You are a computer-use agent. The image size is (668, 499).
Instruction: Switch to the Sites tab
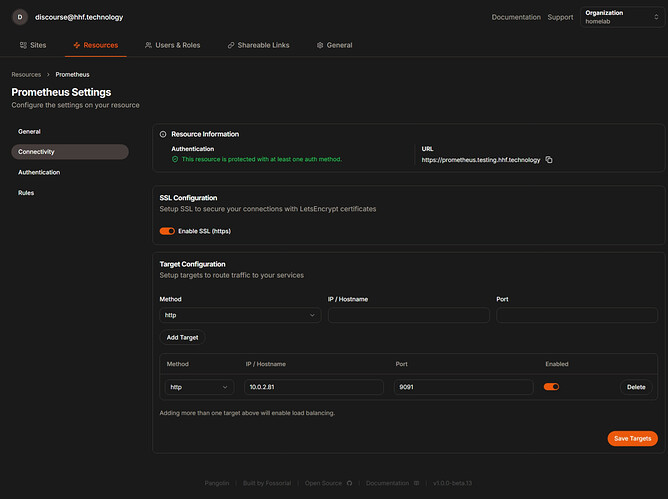point(33,45)
